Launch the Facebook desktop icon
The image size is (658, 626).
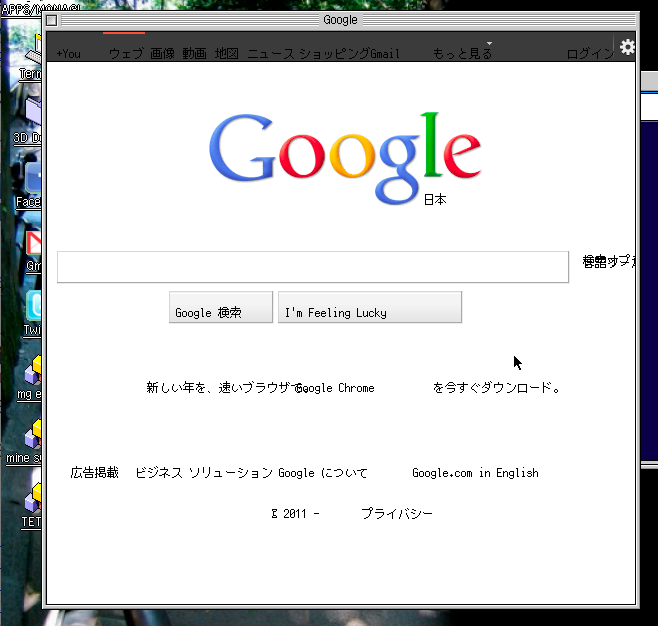(30, 185)
